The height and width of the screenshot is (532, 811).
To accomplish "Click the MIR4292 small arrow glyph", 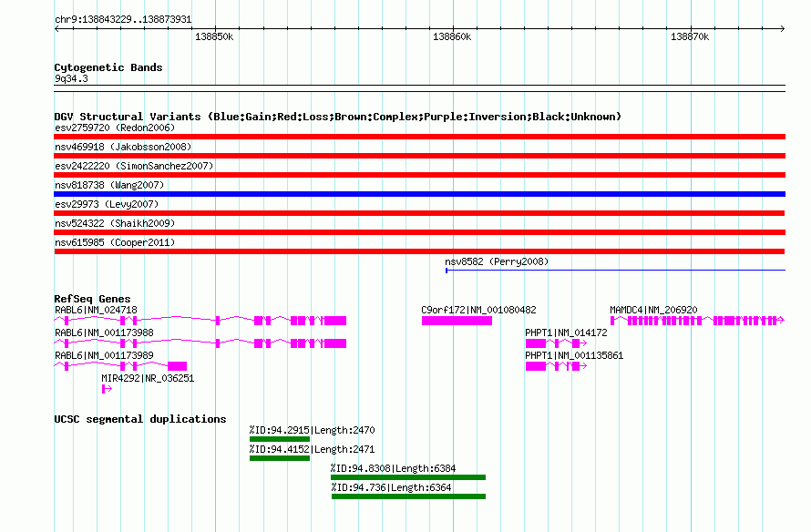I will click(x=107, y=389).
